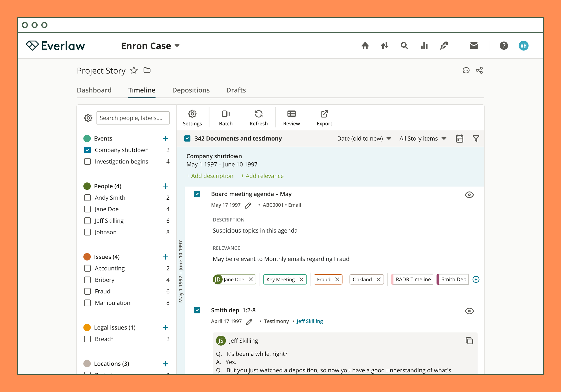
Task: Open the Export tool
Action: pos(324,114)
